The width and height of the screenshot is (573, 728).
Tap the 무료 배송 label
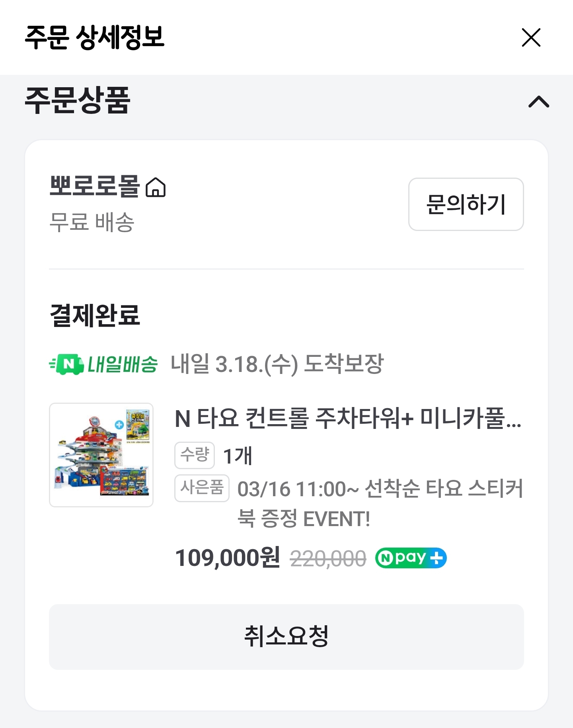click(92, 222)
